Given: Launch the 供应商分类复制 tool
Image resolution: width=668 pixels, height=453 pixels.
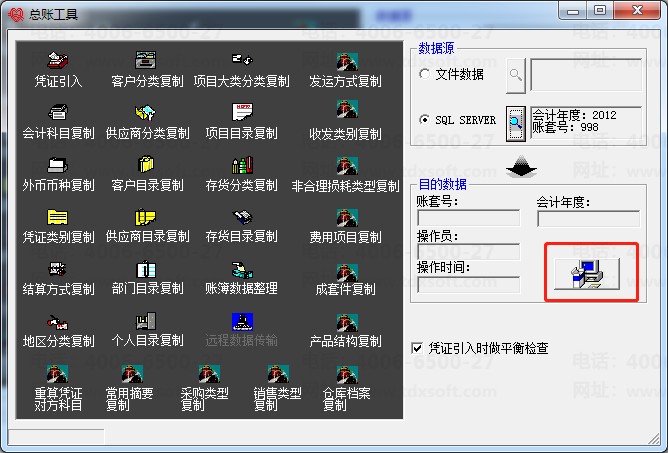Looking at the screenshot, I should [146, 113].
